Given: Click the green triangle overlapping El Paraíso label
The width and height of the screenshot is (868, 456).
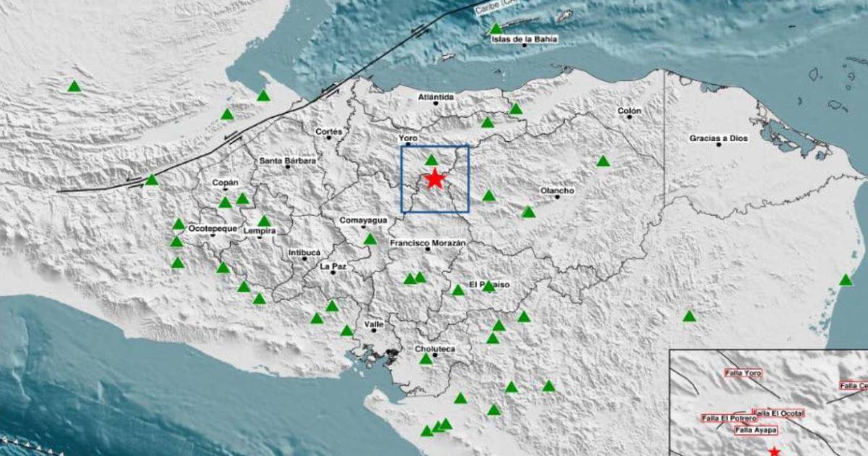Looking at the screenshot, I should click(x=488, y=286).
